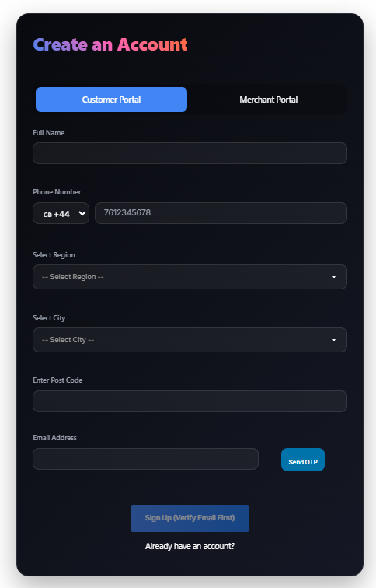Click the Phone Number label
This screenshot has width=376, height=588.
[57, 191]
